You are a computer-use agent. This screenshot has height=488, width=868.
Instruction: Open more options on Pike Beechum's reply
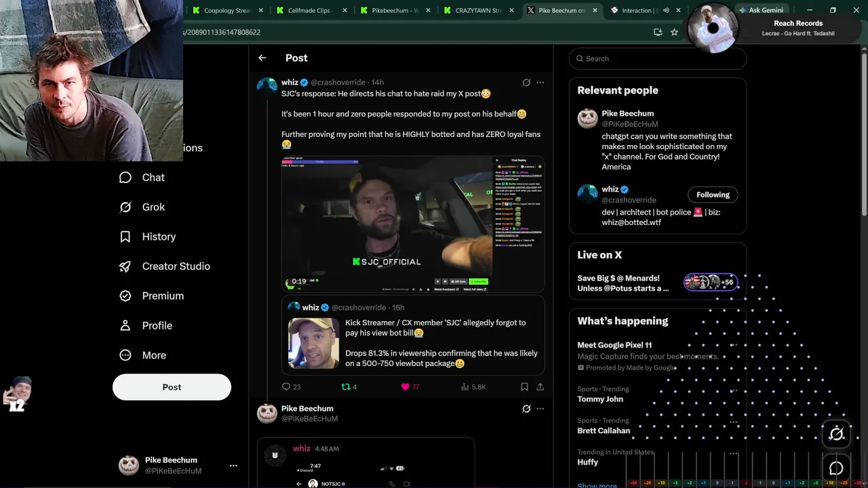click(540, 409)
